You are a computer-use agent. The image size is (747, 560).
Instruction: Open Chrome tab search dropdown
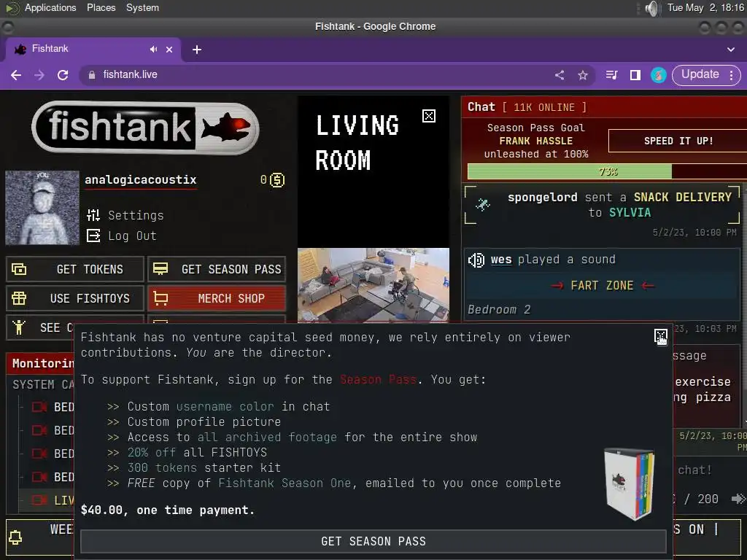[731, 50]
